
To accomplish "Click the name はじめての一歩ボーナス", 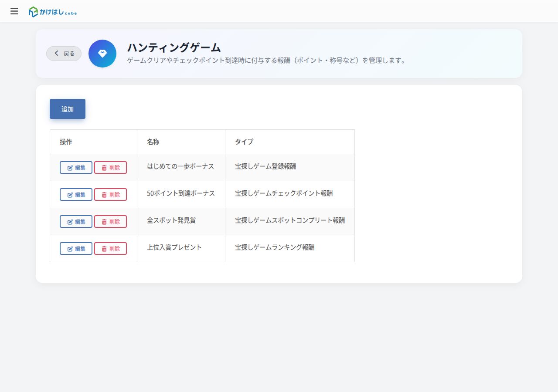I will coord(180,166).
